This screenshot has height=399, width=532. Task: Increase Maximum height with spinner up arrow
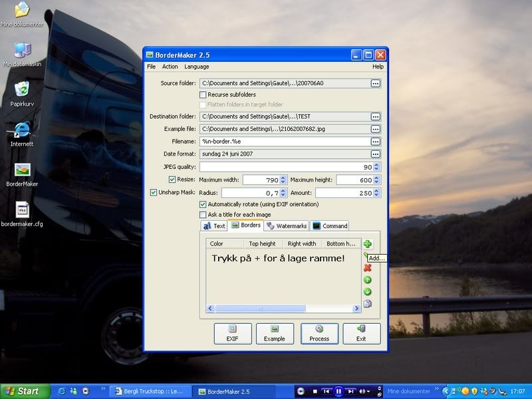(376, 178)
